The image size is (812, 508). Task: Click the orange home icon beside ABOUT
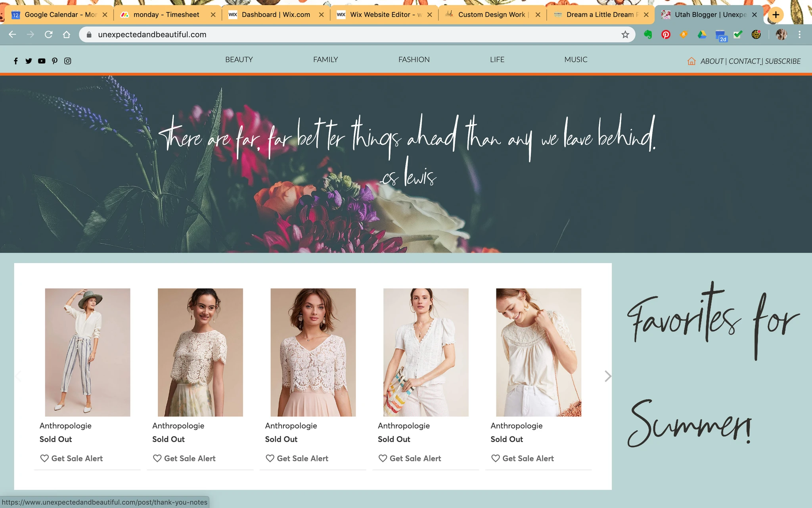(x=691, y=61)
